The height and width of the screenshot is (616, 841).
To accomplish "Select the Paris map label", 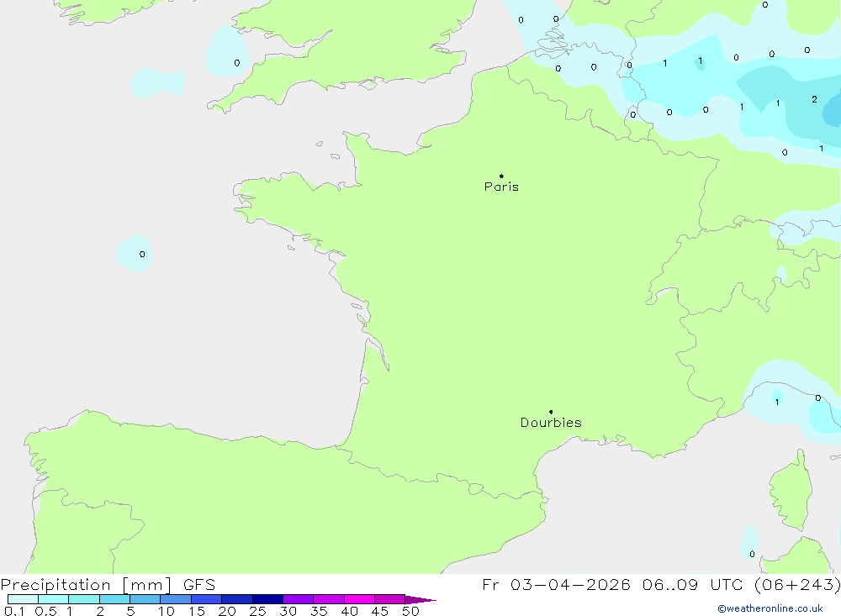I will coord(501,187).
